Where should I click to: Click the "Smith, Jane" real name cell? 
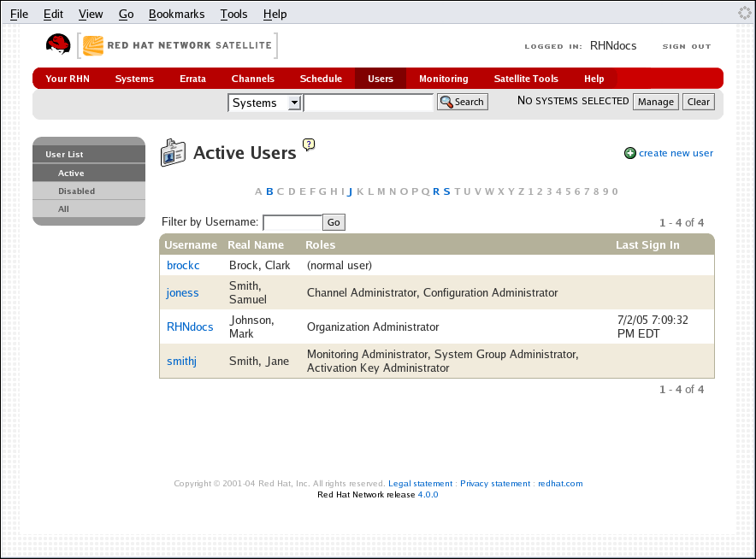click(x=259, y=362)
